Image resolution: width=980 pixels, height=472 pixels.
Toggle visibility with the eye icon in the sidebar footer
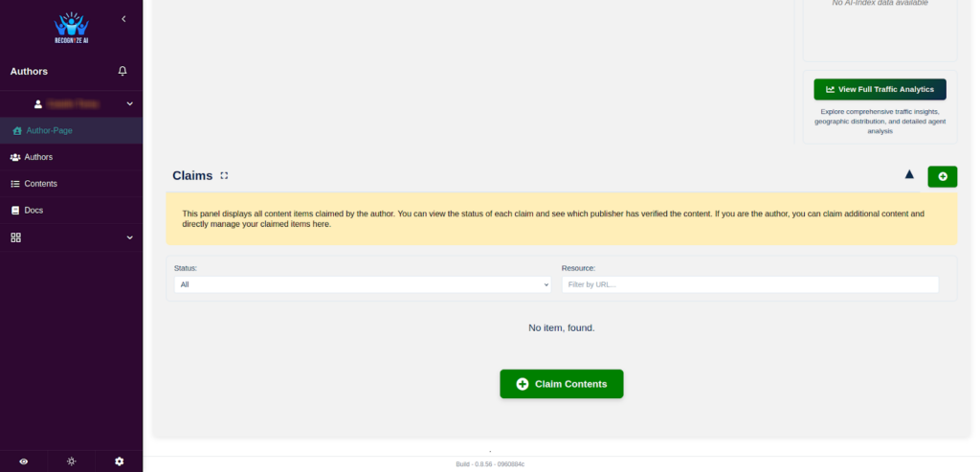(24, 461)
